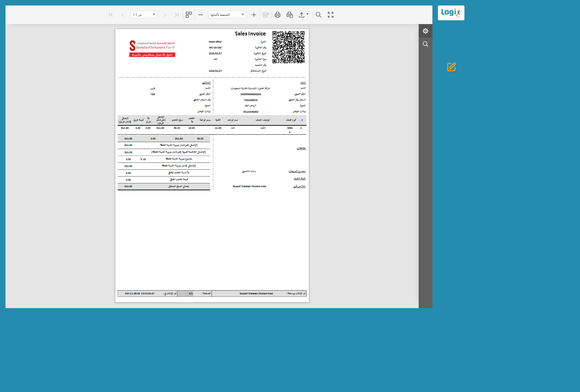Select commercial register number 7001609523

click(x=251, y=100)
